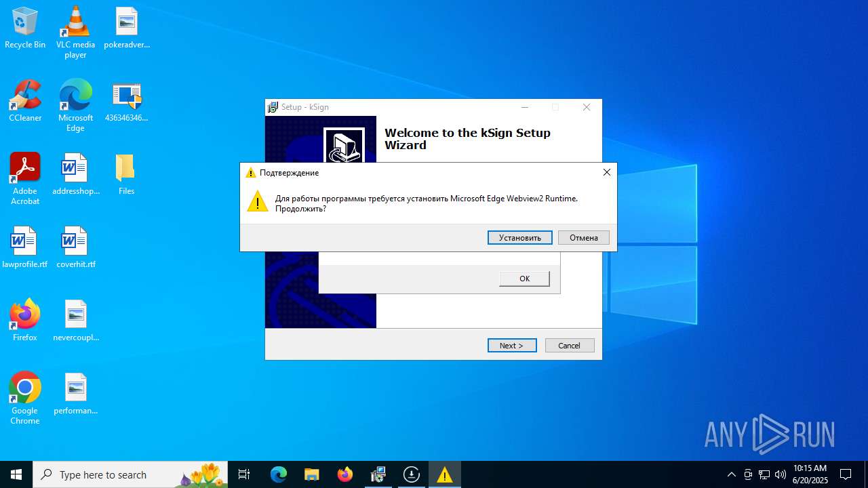Click the volume speaker tray icon
The width and height of the screenshot is (868, 488).
click(781, 474)
